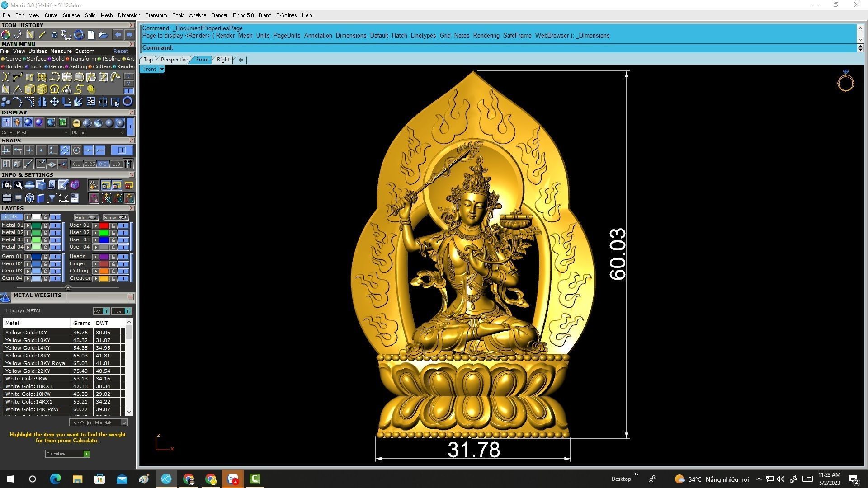868x488 pixels.
Task: Click the Hide layers button
Action: tap(86, 217)
